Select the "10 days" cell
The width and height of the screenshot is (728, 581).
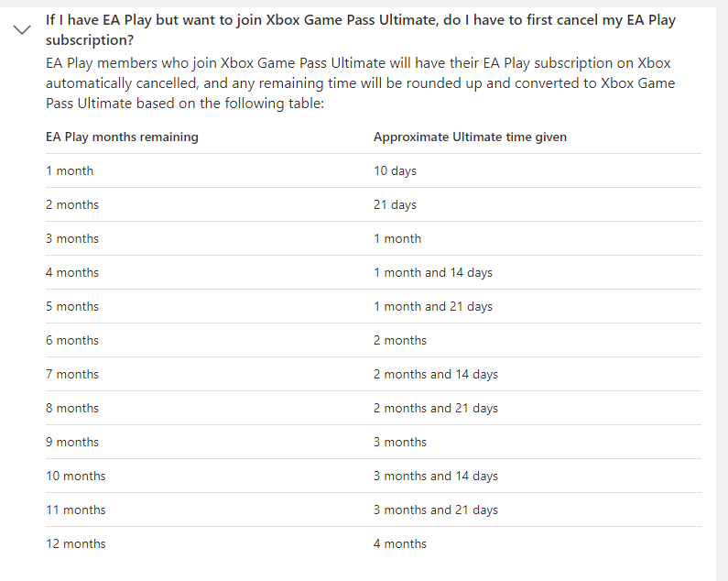(395, 171)
